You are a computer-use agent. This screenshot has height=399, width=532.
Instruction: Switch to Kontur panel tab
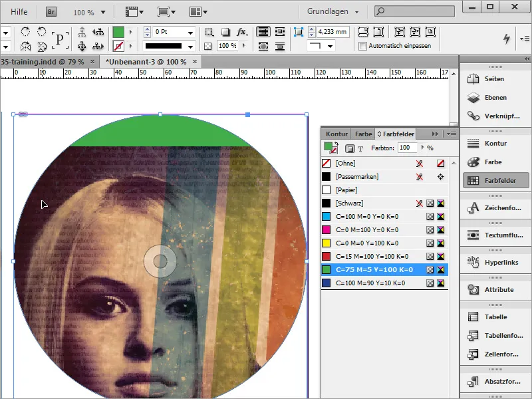point(336,134)
